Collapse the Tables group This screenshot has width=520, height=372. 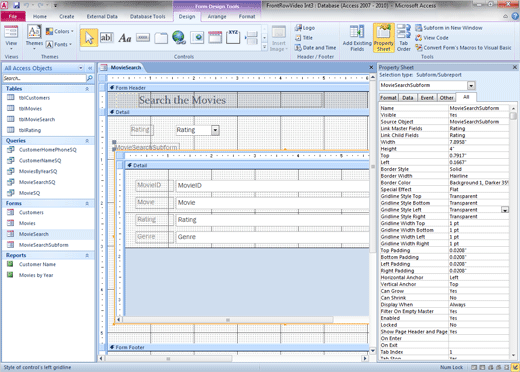[87, 89]
